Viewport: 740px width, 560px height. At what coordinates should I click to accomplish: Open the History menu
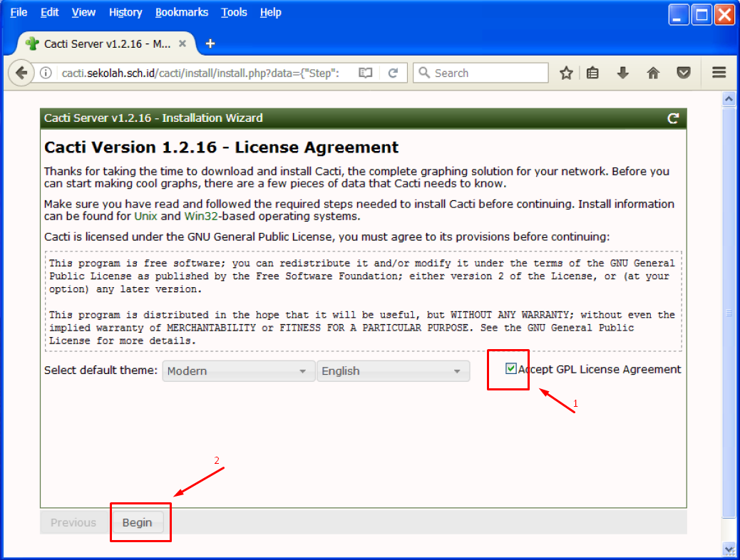tap(125, 12)
